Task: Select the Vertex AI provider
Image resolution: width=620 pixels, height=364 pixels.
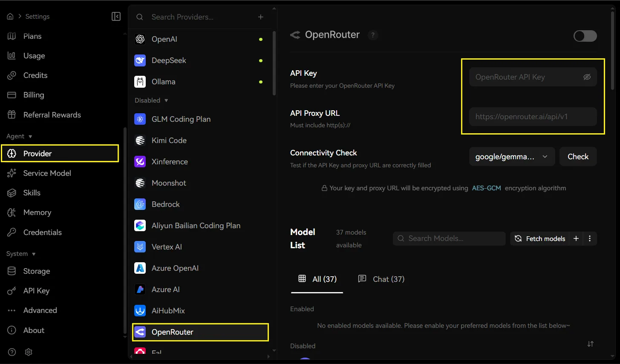Action: 200,247
